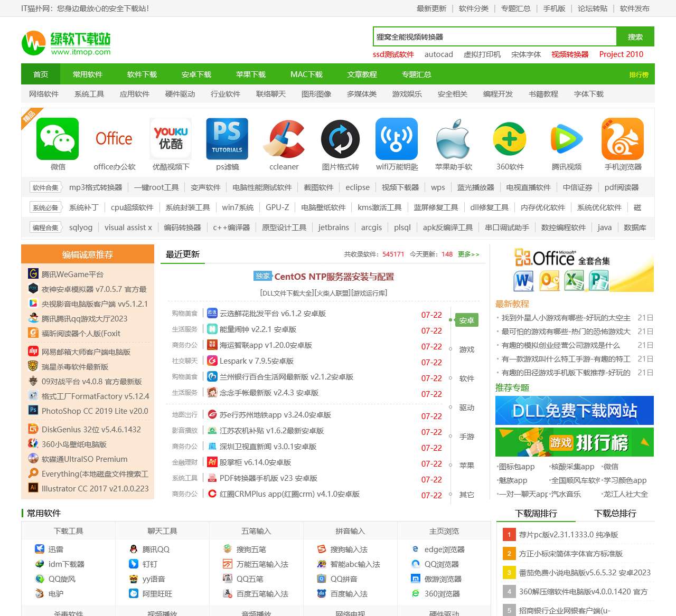Image resolution: width=676 pixels, height=616 pixels.
Task: Click the 能量闹钟 app icon
Action: pyautogui.click(x=212, y=329)
